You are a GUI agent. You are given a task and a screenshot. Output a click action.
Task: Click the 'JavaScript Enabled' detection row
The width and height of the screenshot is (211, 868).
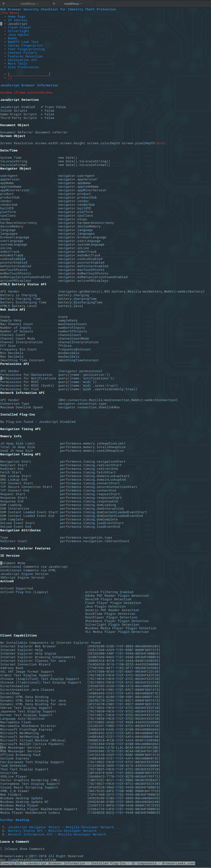(33, 107)
